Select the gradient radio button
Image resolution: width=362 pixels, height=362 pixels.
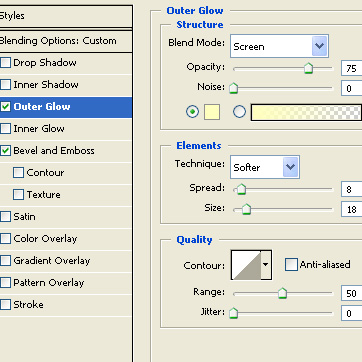(239, 112)
